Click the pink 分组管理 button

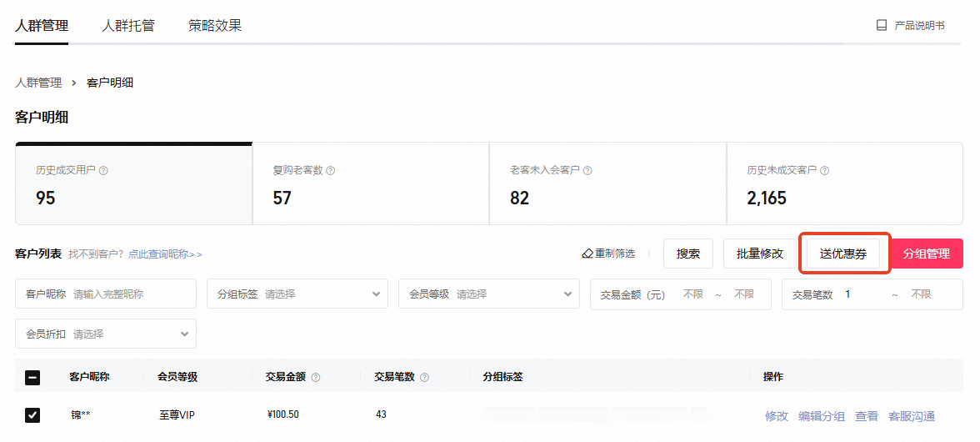(927, 254)
